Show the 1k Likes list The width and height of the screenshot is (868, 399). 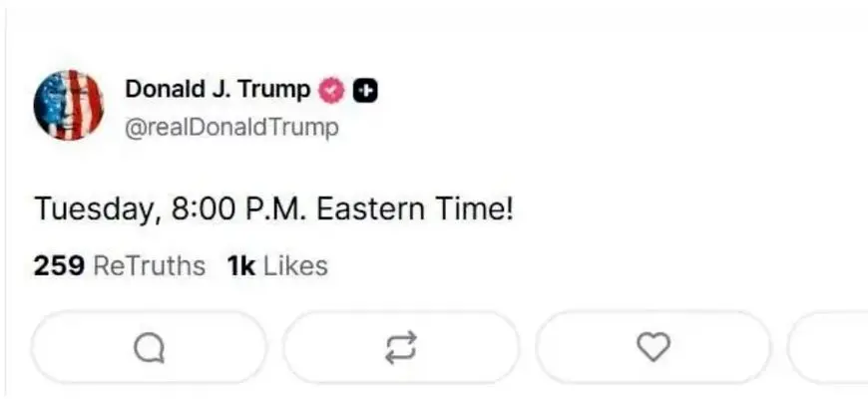(x=277, y=266)
